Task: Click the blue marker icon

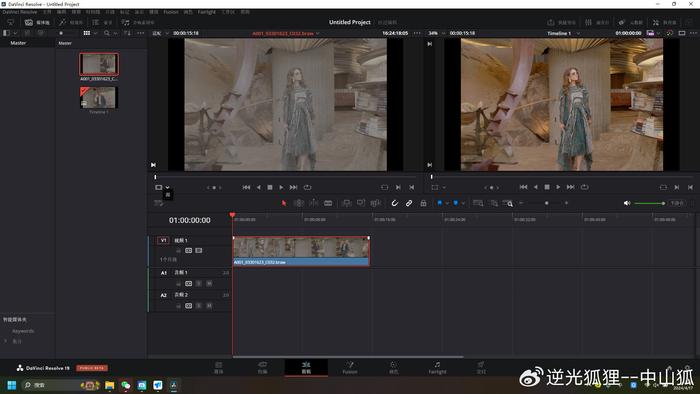Action: coord(456,203)
